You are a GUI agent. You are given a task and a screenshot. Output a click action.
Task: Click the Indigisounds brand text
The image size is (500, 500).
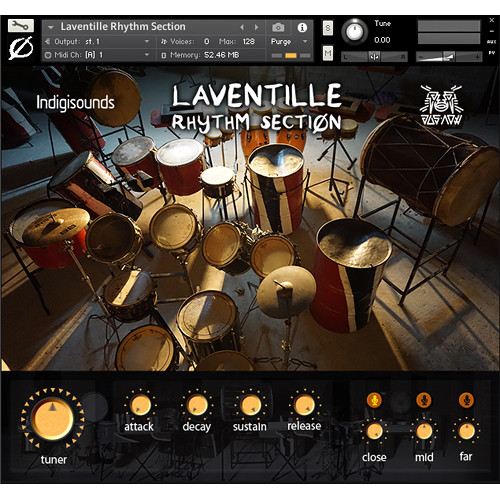point(75,103)
